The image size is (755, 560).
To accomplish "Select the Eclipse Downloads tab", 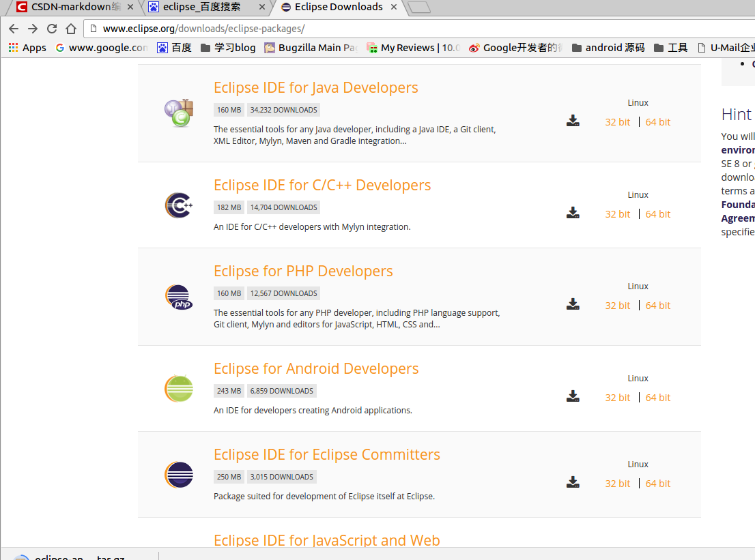I will (338, 7).
